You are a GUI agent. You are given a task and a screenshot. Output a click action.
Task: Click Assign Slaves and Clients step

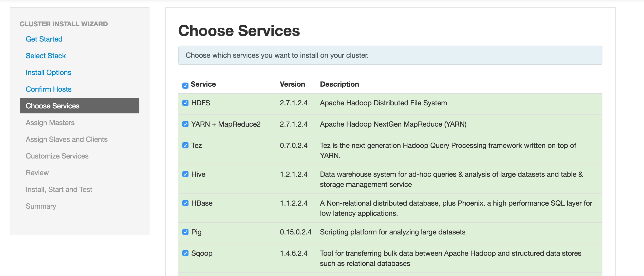(67, 139)
